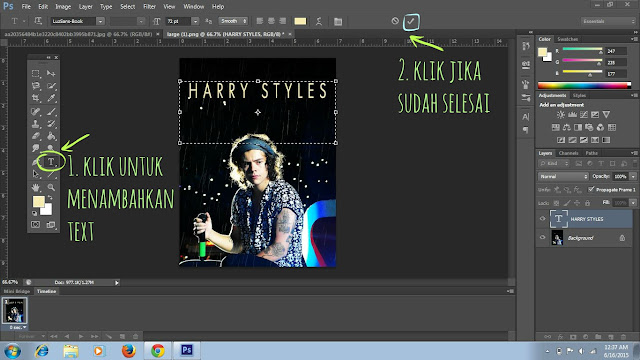The image size is (640, 360).
Task: Select the Horizontal Type tool
Action: click(x=51, y=162)
